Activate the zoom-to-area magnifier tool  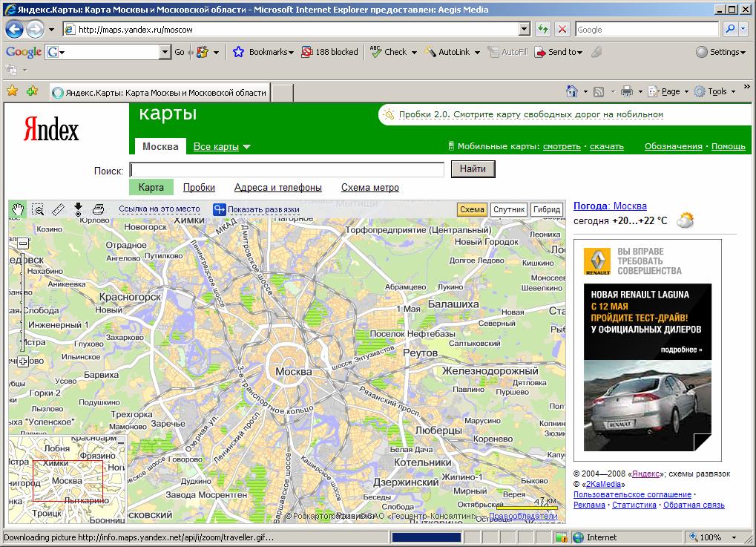(x=38, y=210)
